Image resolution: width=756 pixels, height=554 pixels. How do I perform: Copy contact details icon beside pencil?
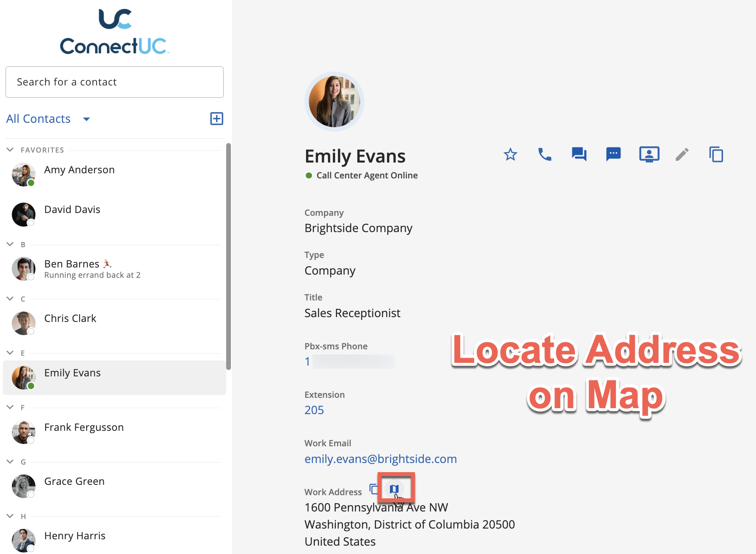pyautogui.click(x=716, y=155)
